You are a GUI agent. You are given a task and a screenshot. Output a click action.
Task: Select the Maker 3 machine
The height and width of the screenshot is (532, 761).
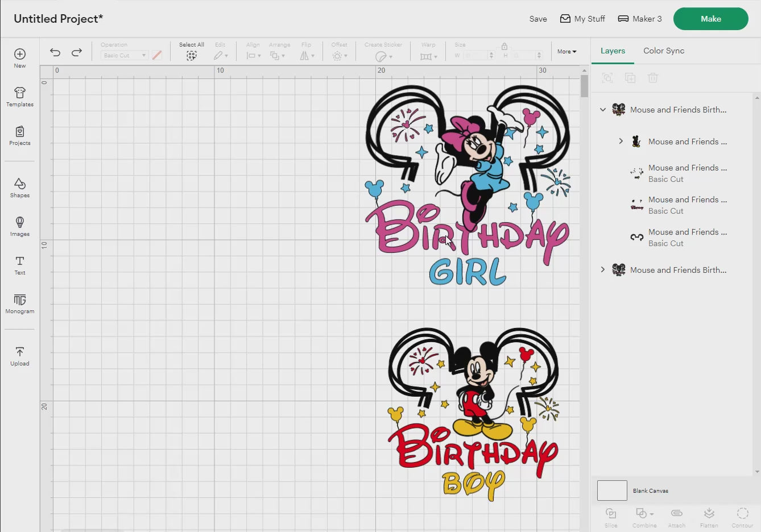(x=640, y=19)
